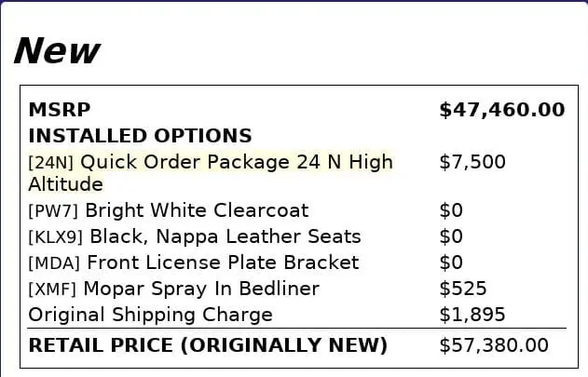Select the [XMF] option code
This screenshot has height=377, width=588.
point(54,289)
